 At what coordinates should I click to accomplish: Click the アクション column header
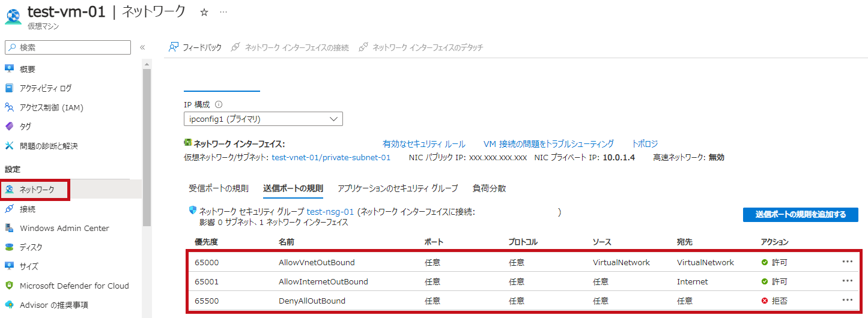(x=775, y=242)
